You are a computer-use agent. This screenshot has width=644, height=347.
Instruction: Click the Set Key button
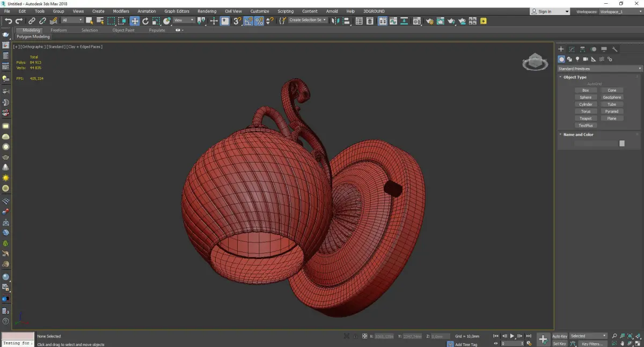[x=560, y=343]
